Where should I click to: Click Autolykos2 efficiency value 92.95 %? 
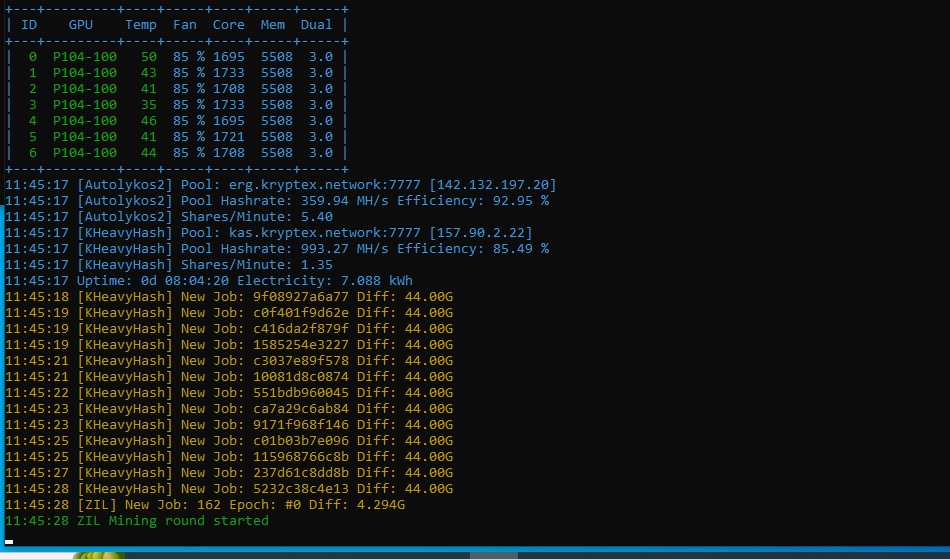tap(520, 200)
